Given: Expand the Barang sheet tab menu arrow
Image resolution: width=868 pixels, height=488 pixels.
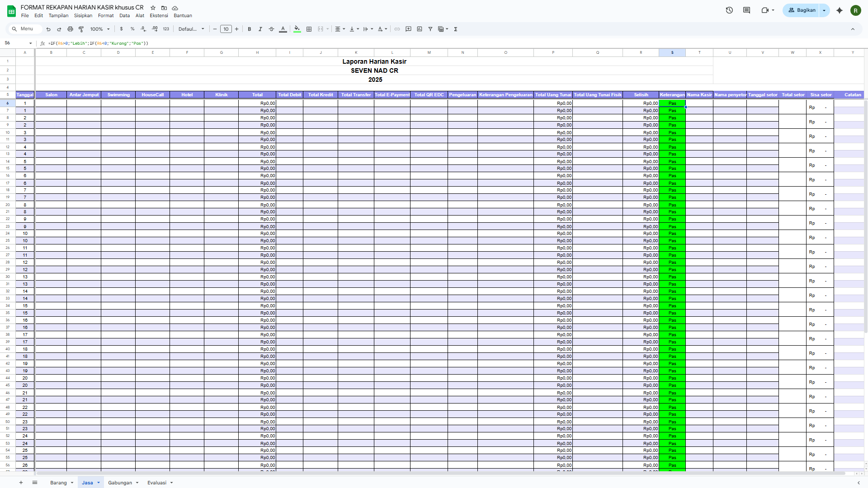Looking at the screenshot, I should click(72, 483).
